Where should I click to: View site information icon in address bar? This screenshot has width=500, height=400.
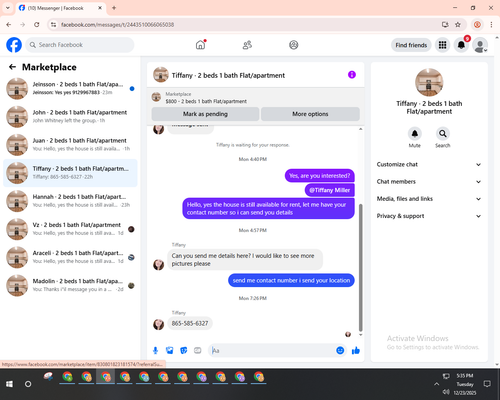pos(53,24)
